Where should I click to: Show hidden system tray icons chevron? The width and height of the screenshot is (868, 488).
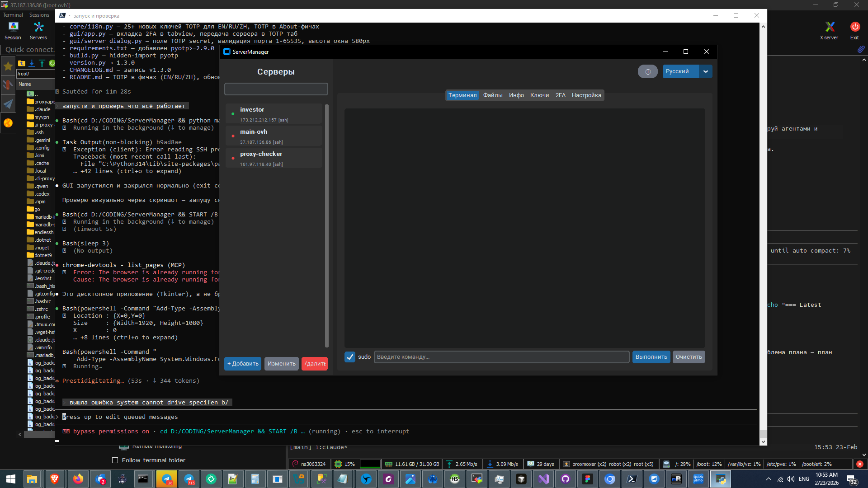click(769, 479)
